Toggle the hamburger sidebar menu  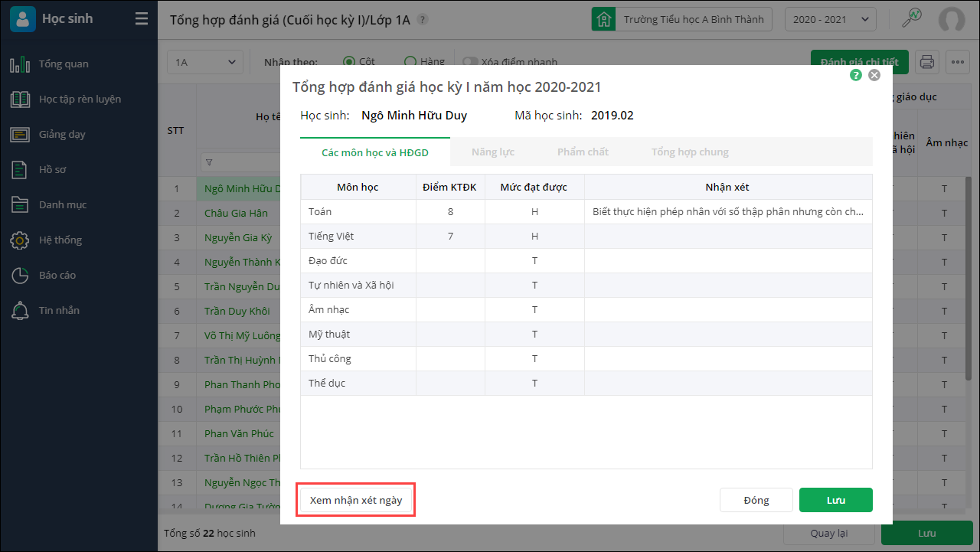[142, 19]
